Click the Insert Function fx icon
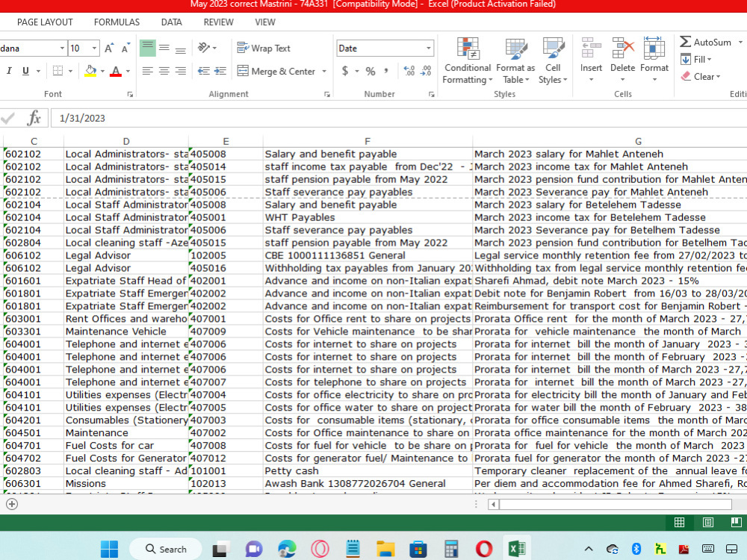The height and width of the screenshot is (560, 747). pos(34,118)
